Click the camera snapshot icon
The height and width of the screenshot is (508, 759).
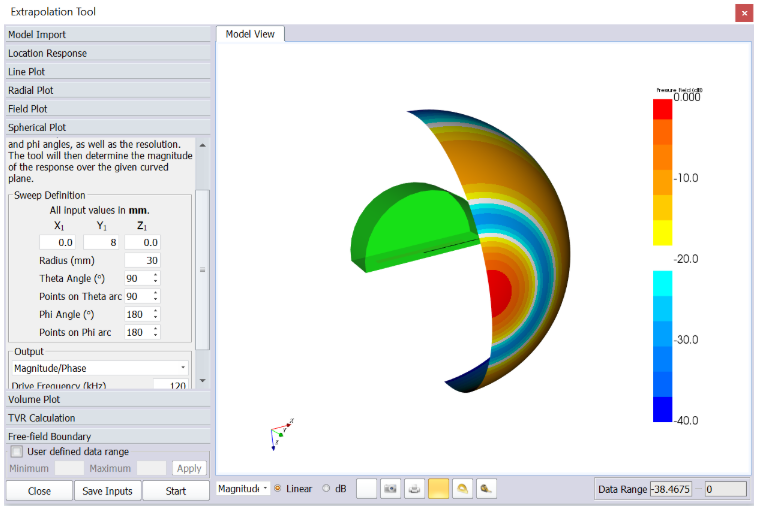tap(391, 489)
